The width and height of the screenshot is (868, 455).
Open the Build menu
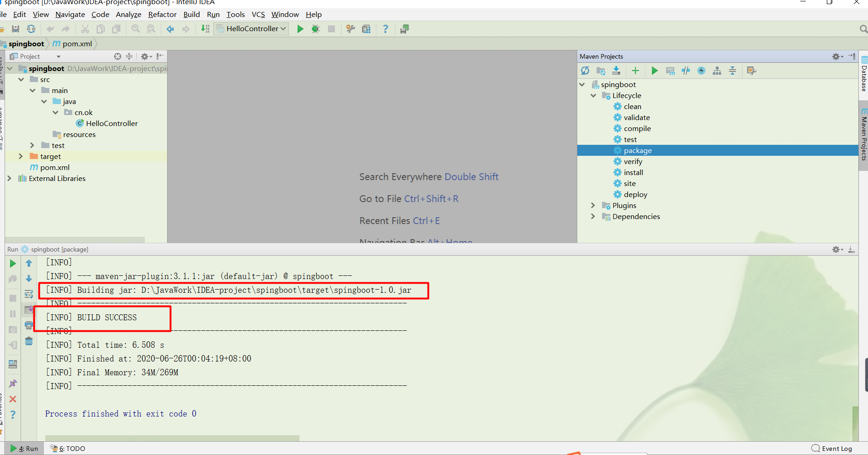click(x=191, y=15)
